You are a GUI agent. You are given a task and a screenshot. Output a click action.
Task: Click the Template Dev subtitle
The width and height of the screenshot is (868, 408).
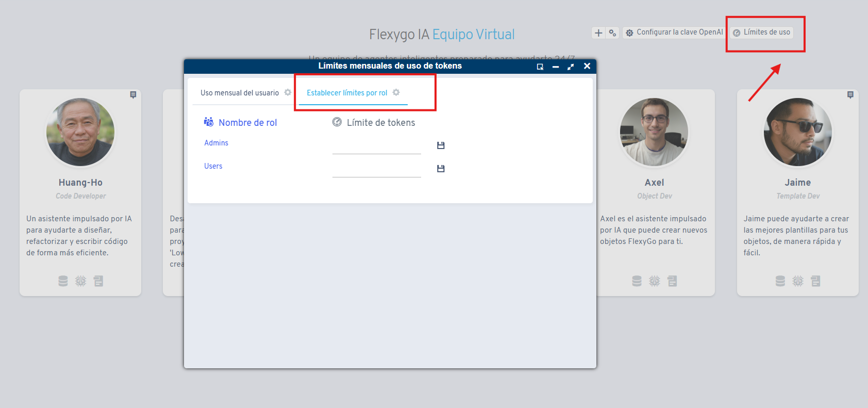(x=798, y=196)
